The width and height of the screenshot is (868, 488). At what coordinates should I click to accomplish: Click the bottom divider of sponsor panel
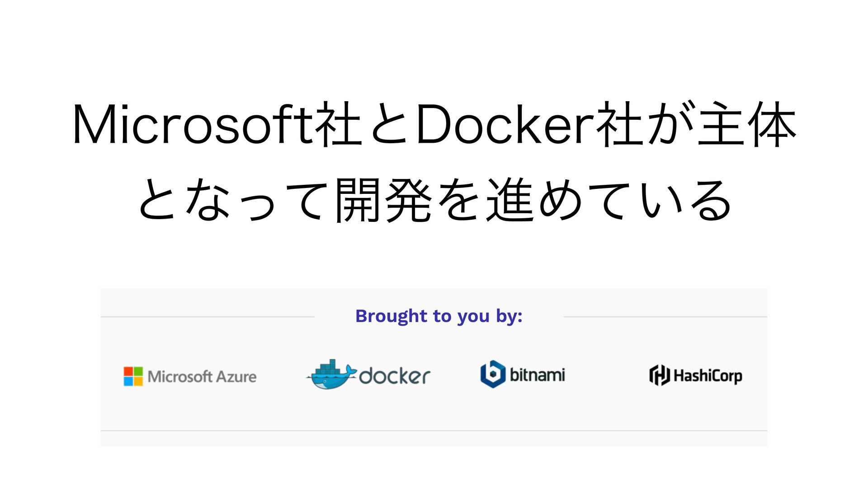coord(434,431)
